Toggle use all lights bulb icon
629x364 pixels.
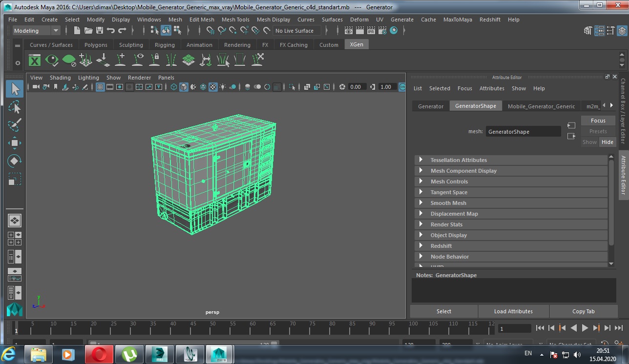pyautogui.click(x=223, y=87)
